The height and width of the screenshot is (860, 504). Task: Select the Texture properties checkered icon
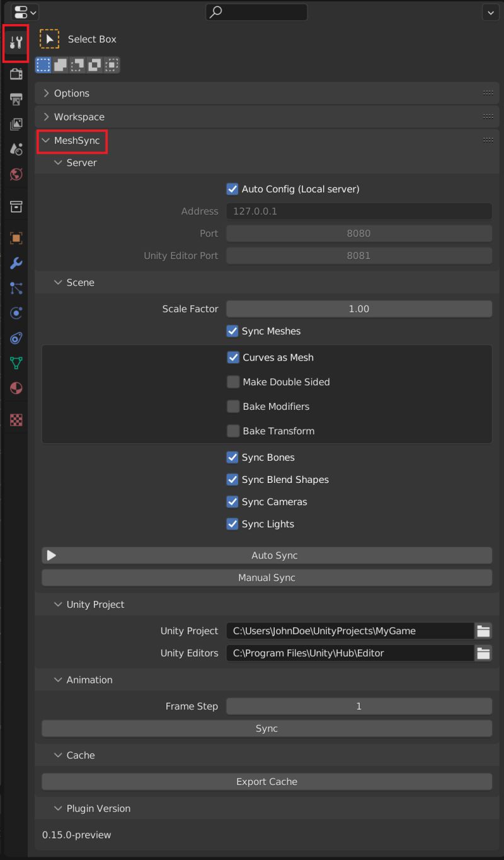tap(16, 419)
